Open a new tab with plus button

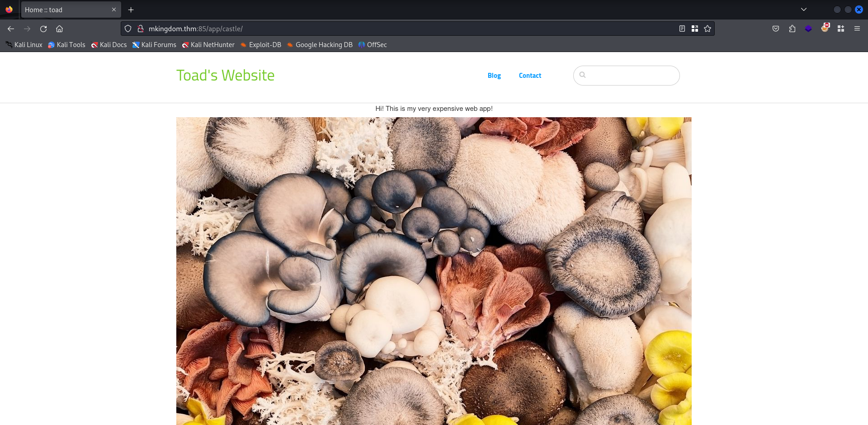pyautogui.click(x=131, y=10)
